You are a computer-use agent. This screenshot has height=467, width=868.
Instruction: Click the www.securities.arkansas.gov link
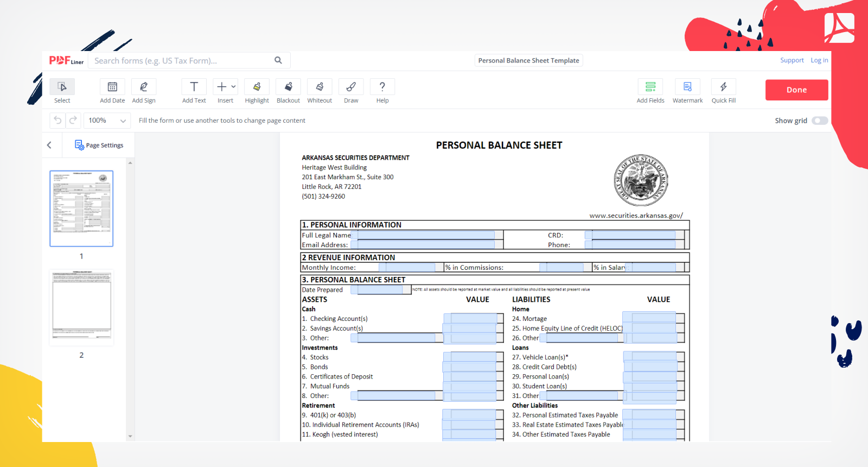(x=636, y=216)
